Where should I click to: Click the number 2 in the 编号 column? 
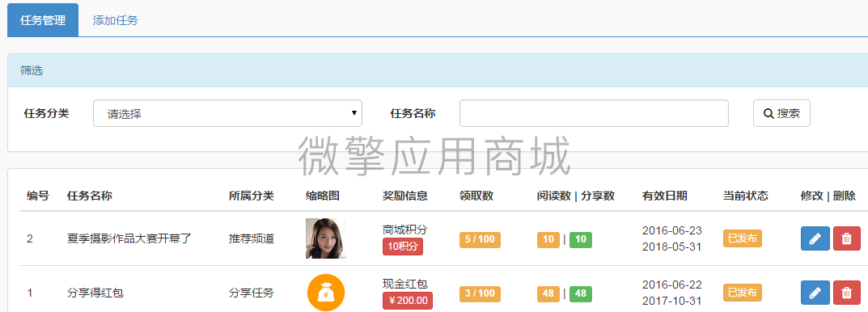(30, 239)
